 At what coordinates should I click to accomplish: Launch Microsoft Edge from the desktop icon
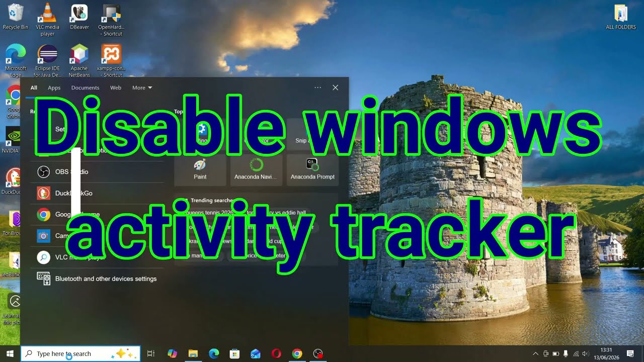(x=16, y=61)
